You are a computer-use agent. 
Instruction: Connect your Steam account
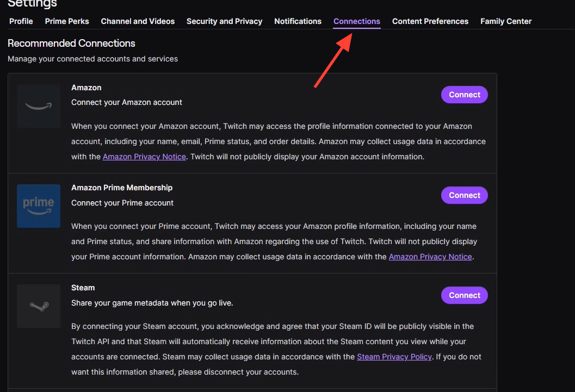464,295
